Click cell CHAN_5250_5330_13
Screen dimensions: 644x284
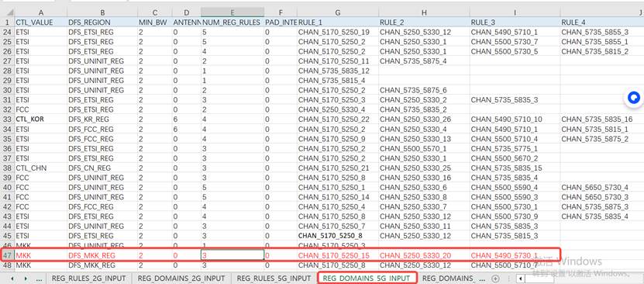point(424,139)
